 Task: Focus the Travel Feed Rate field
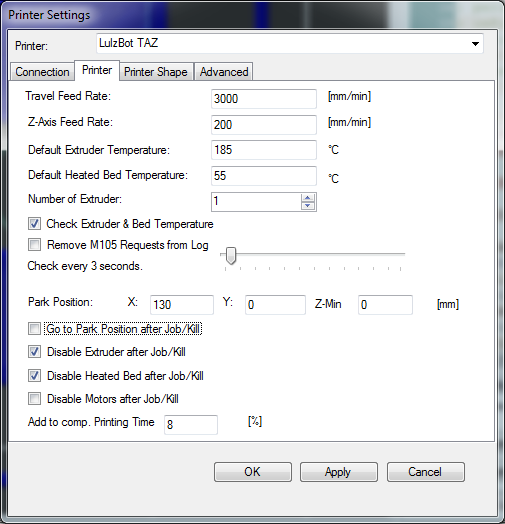[x=264, y=99]
